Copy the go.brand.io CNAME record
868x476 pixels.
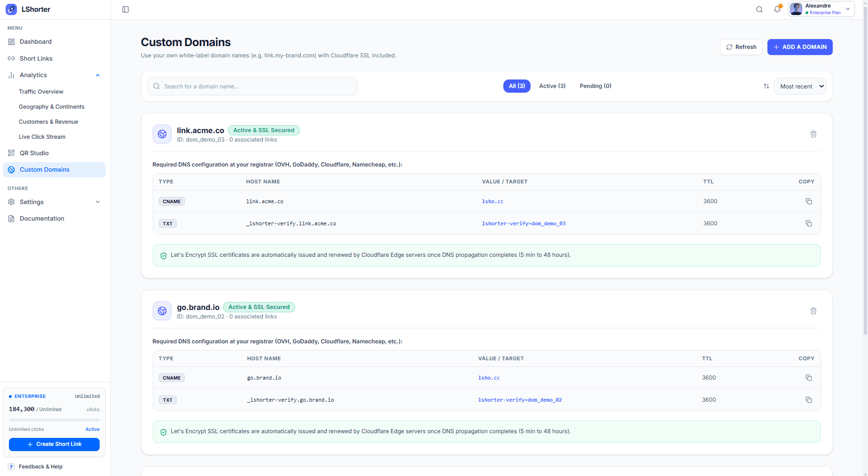pos(809,378)
